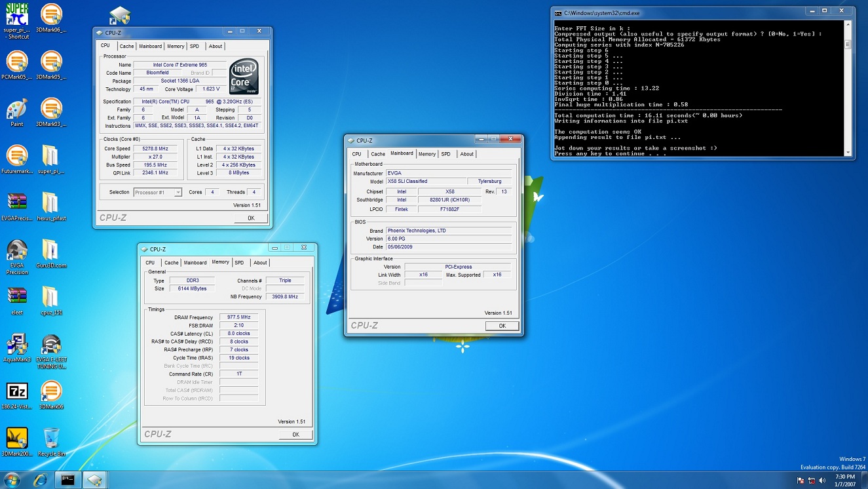Open the Recycle Bin
Image resolution: width=868 pixels, height=489 pixels.
51,443
